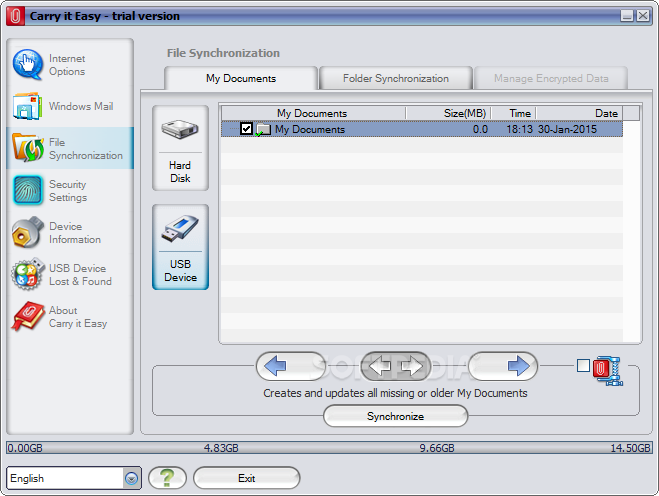Click About Carry it Easy label

point(78,317)
